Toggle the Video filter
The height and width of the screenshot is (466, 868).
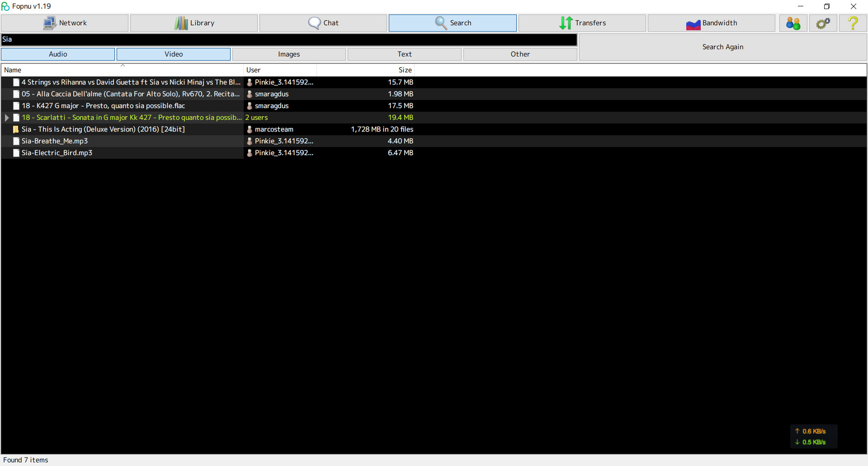click(174, 54)
